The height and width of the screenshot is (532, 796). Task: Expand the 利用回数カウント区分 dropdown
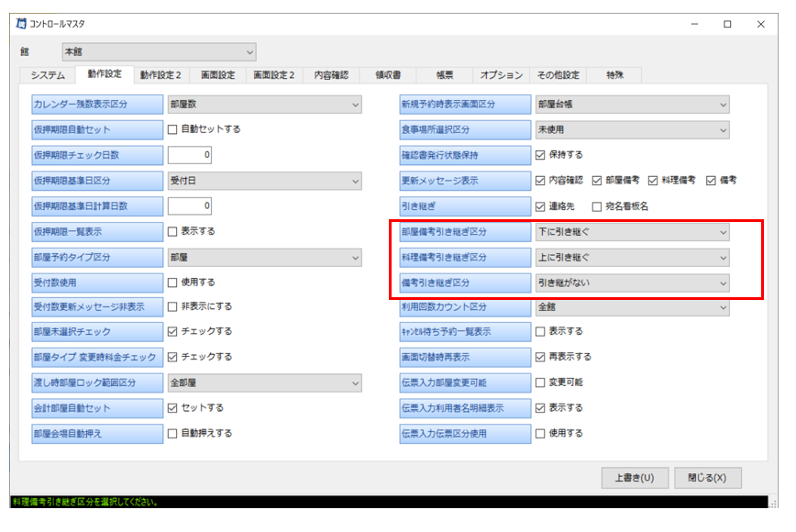click(632, 307)
